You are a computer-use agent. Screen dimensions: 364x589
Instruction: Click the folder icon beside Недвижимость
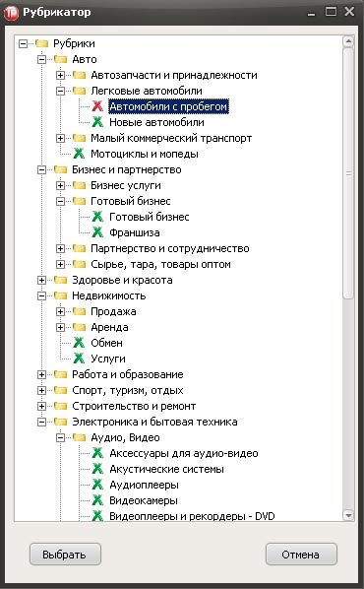[x=60, y=296]
